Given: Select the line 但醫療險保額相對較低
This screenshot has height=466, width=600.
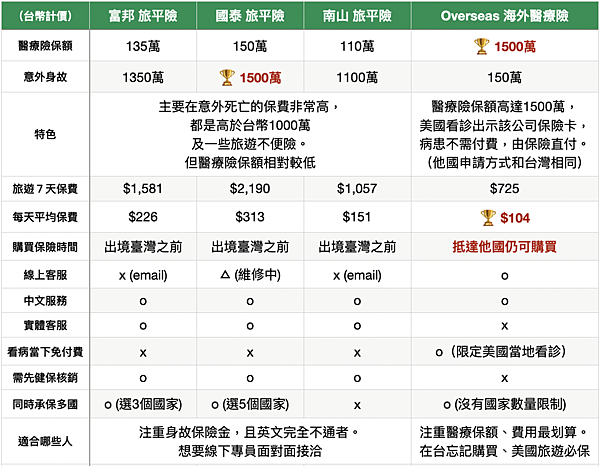Looking at the screenshot, I should (250, 163).
